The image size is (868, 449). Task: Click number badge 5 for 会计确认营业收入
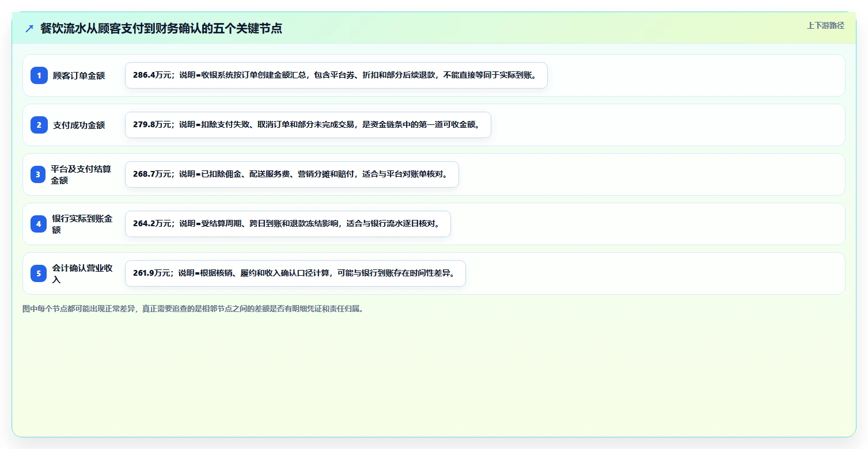pos(39,273)
